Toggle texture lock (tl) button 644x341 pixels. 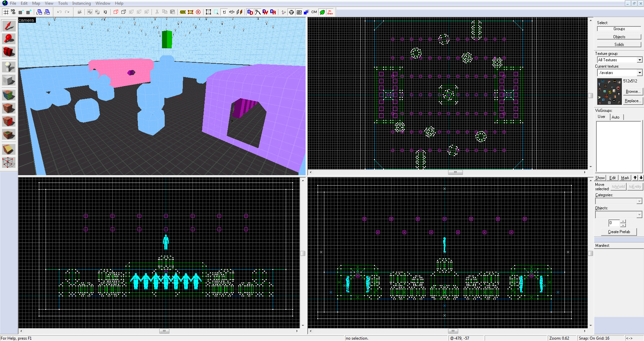pyautogui.click(x=224, y=12)
